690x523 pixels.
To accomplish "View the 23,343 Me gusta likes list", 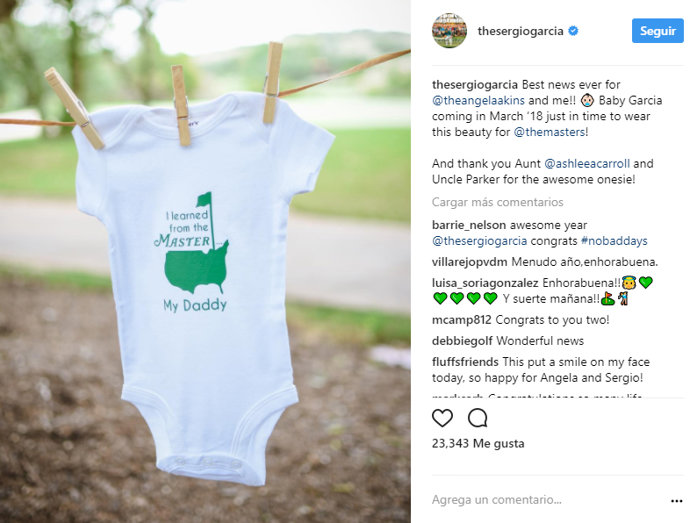I will tap(478, 443).
